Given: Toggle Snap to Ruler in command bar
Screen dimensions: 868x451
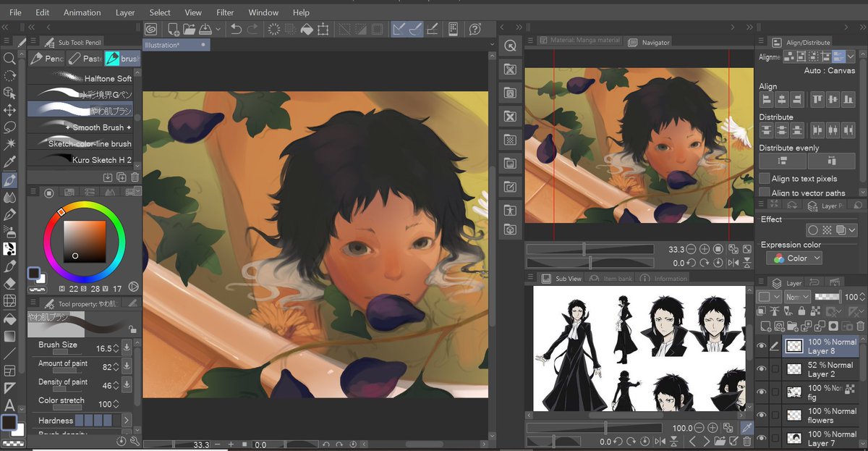Looking at the screenshot, I should [399, 29].
